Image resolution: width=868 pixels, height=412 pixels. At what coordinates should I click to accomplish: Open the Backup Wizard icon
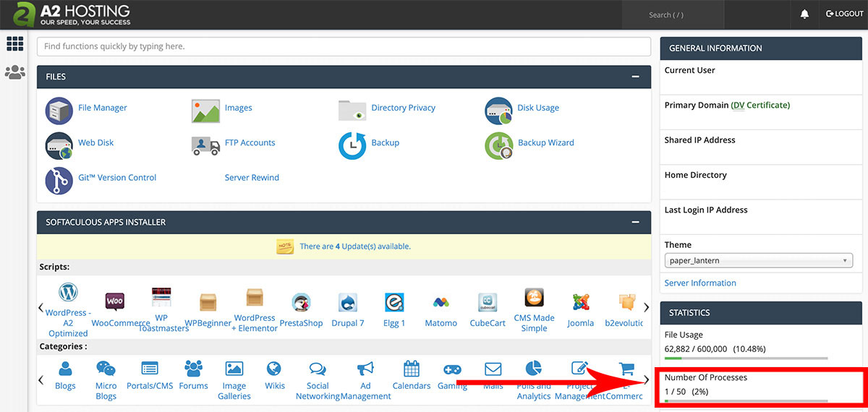pyautogui.click(x=499, y=145)
